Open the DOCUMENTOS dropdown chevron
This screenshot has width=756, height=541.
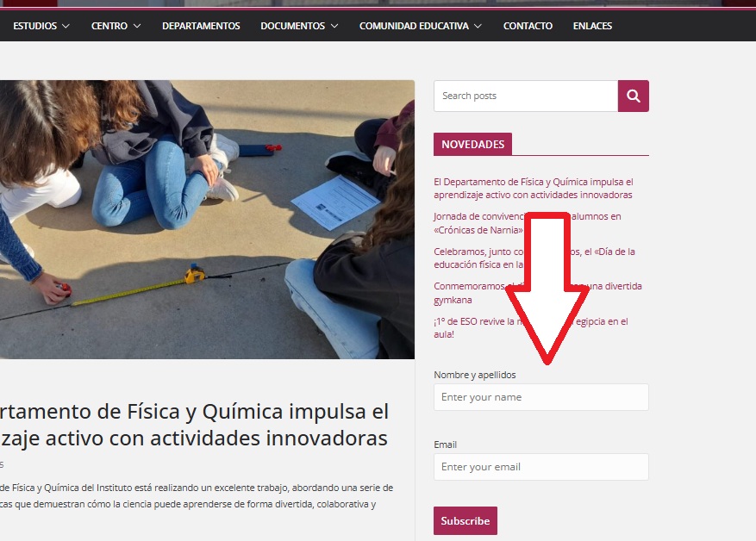334,26
